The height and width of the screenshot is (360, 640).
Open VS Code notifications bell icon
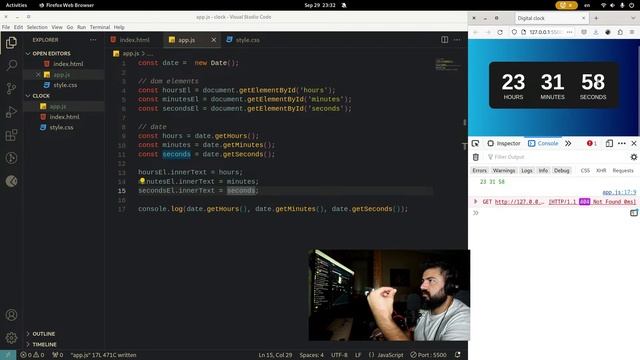tap(458, 355)
